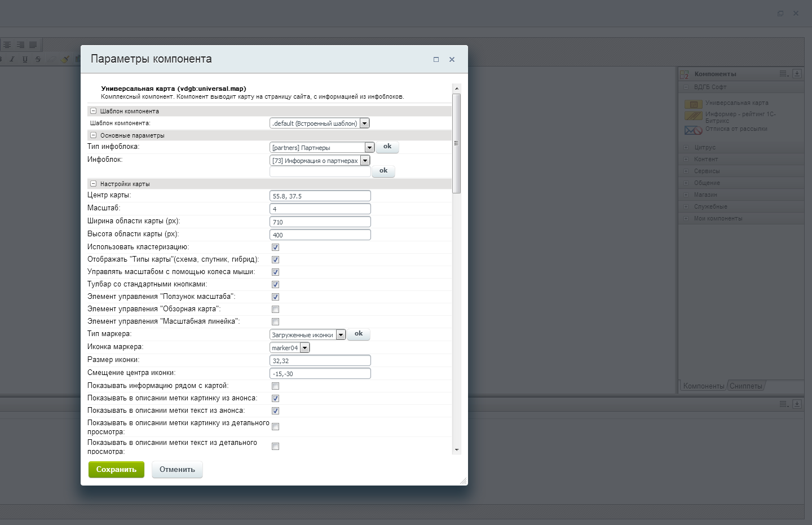Collapse ВДГБ Софт group in components panel
812x525 pixels.
[686, 87]
